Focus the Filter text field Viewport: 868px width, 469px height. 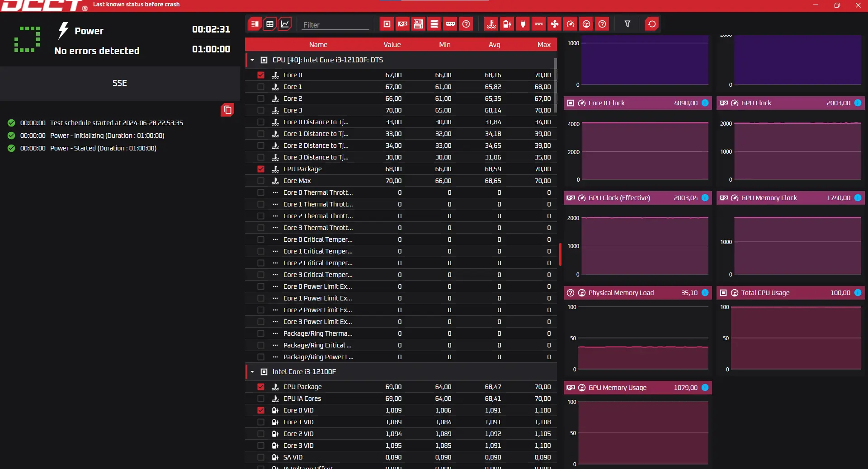[x=335, y=25]
